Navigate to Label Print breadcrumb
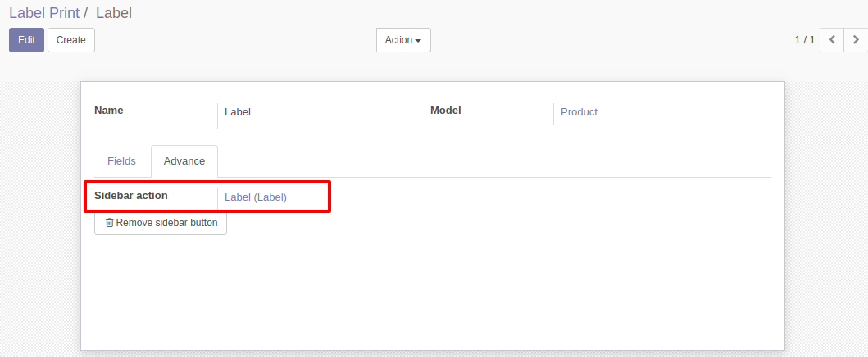 (x=44, y=13)
